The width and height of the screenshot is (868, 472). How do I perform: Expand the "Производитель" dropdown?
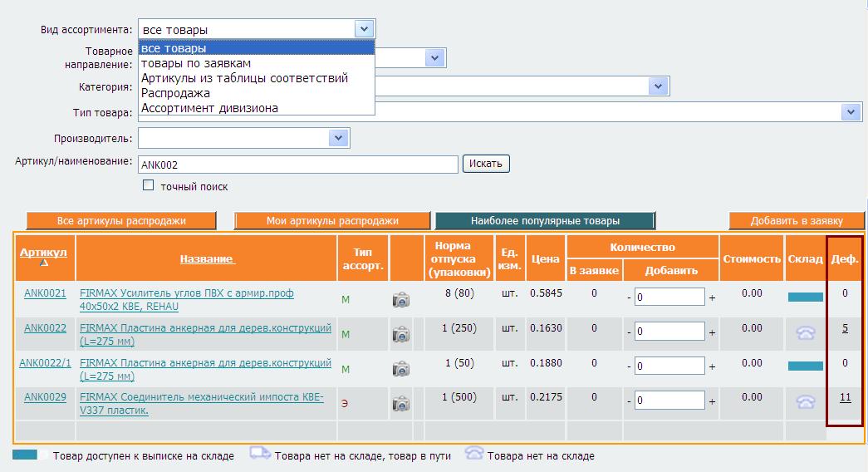[x=338, y=137]
